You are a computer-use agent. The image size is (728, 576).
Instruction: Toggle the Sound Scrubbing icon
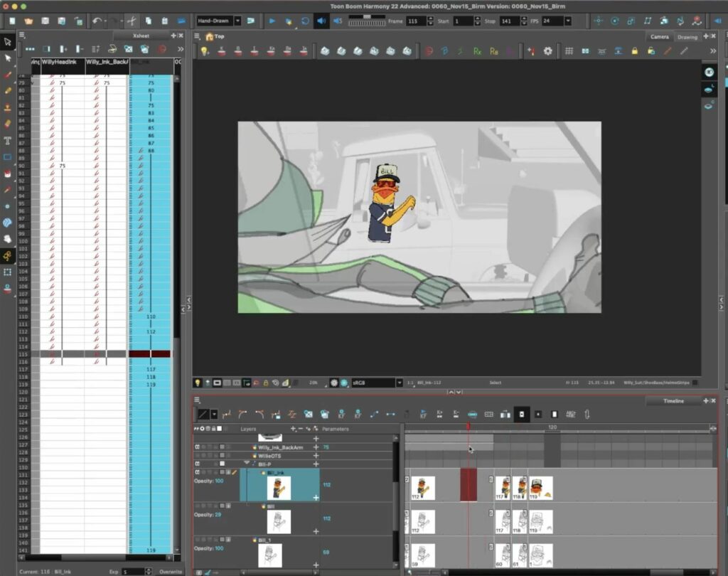click(338, 21)
